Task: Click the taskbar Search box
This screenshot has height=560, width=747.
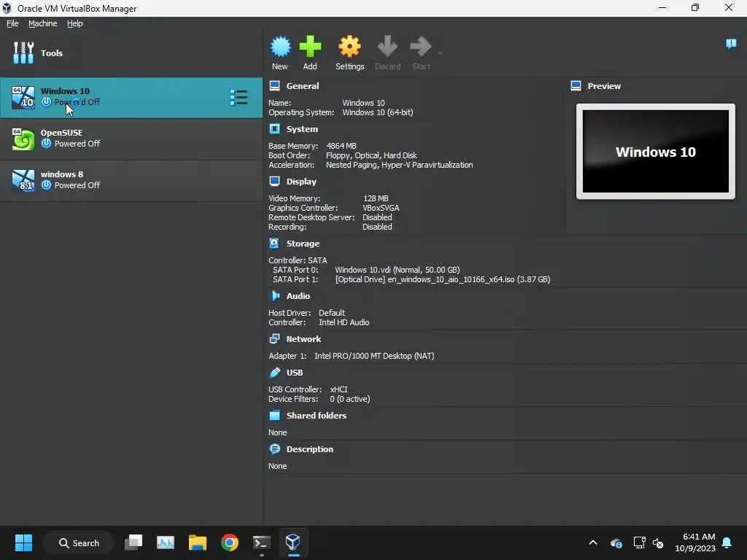Action: (x=79, y=542)
